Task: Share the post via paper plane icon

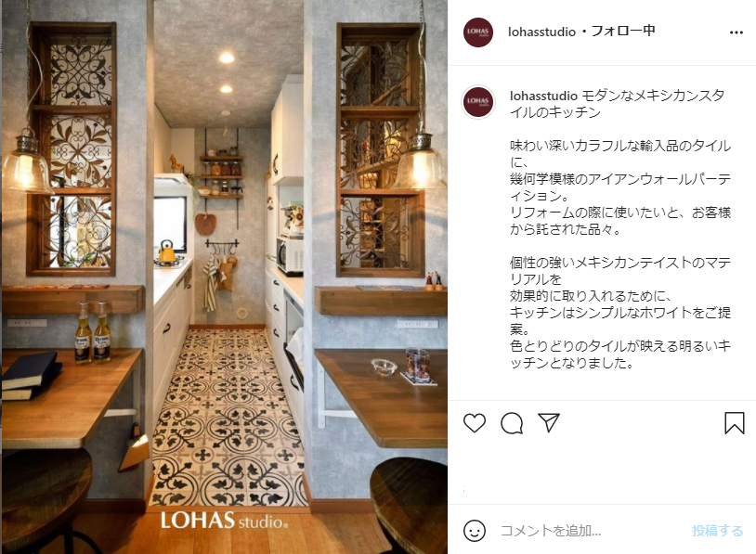Action: tap(549, 422)
